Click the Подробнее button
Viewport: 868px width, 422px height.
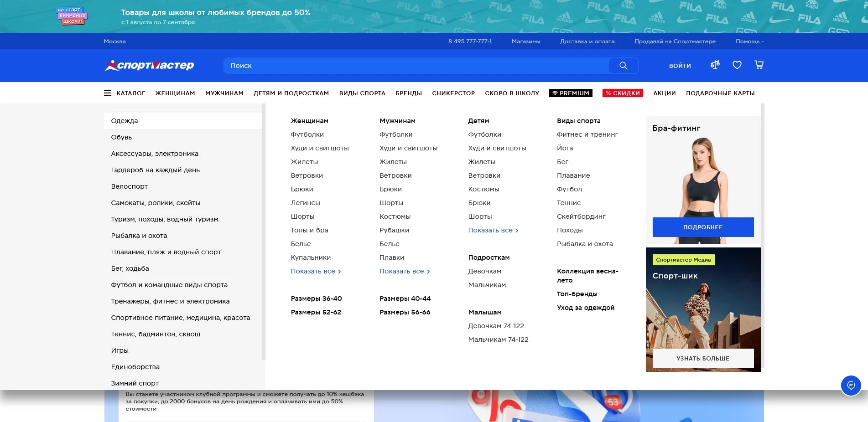pos(702,227)
